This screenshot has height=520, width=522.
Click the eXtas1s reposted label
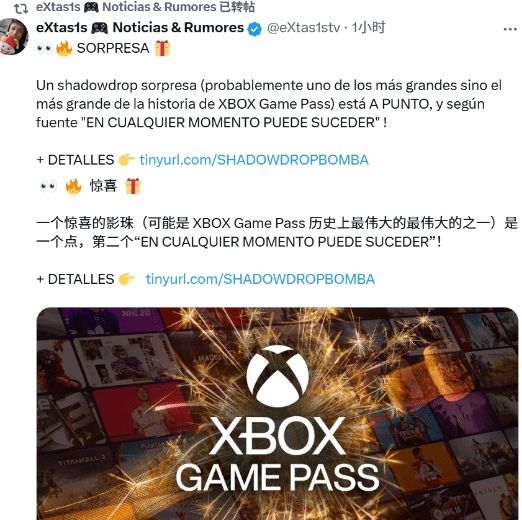(x=145, y=7)
